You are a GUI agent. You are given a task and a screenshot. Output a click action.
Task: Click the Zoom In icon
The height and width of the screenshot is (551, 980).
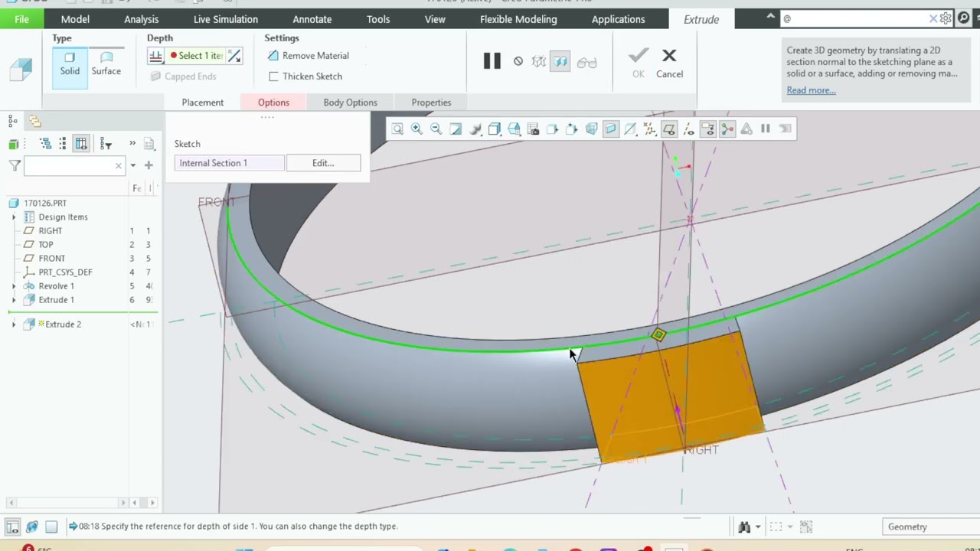[x=416, y=129]
